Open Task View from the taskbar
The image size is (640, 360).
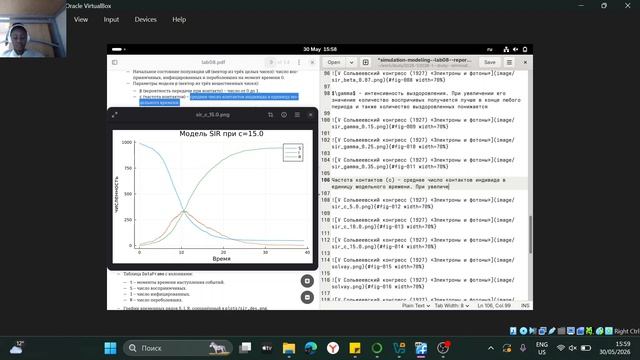245,348
